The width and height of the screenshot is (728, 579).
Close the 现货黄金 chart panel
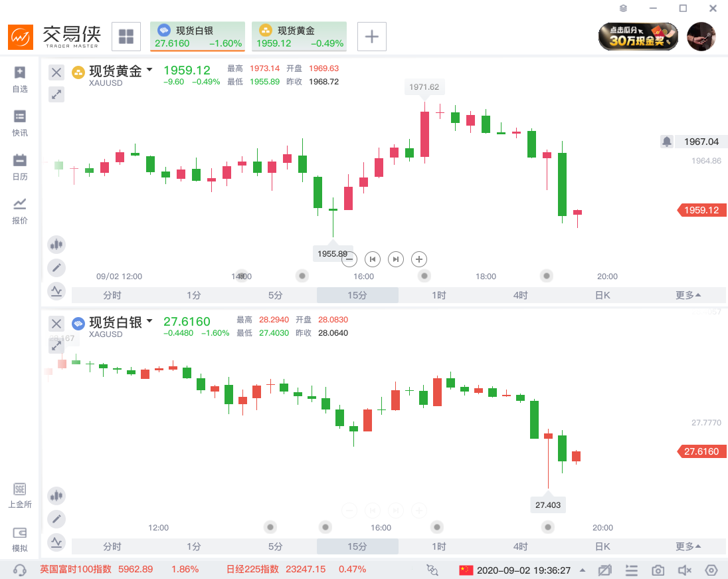coord(56,72)
